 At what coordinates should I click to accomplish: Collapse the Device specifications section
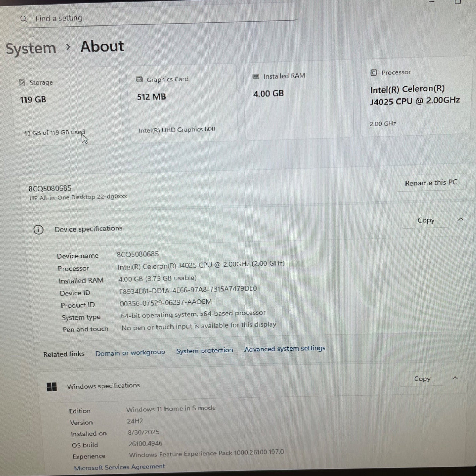point(461,219)
